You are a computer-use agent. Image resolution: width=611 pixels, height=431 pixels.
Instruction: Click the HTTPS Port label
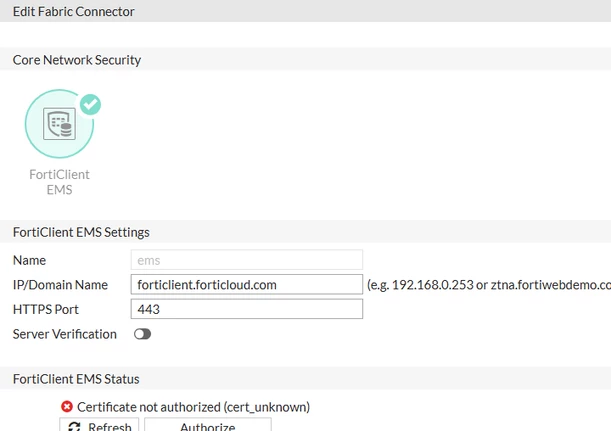click(46, 309)
